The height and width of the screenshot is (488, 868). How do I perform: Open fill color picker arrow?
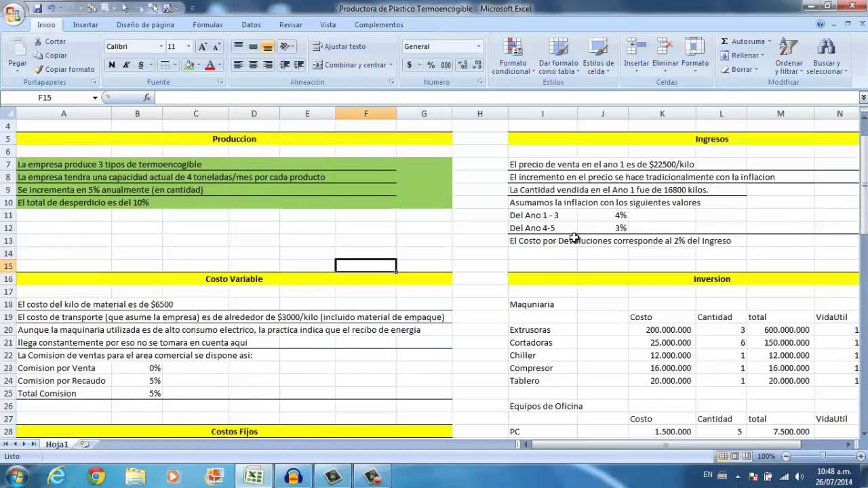click(197, 65)
